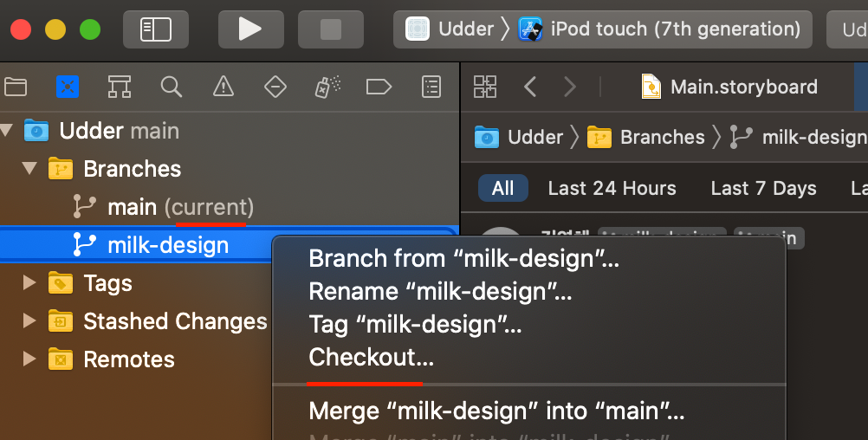Viewport: 868px width, 440px height.
Task: Click the Udder main project label
Action: tap(119, 131)
